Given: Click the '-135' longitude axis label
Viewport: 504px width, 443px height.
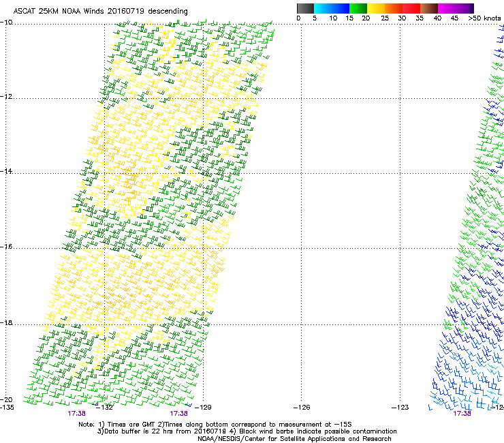Looking at the screenshot, I should pyautogui.click(x=7, y=408).
